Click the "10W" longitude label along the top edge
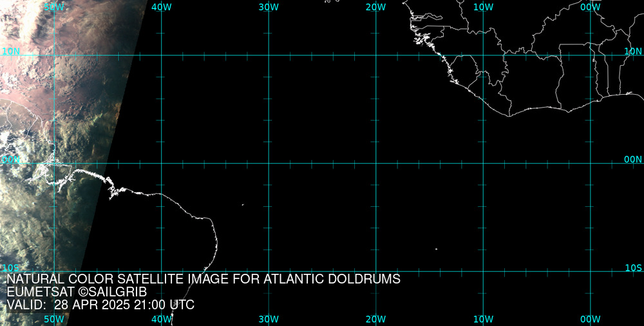Viewport: 644px width, 326px height. point(484,7)
